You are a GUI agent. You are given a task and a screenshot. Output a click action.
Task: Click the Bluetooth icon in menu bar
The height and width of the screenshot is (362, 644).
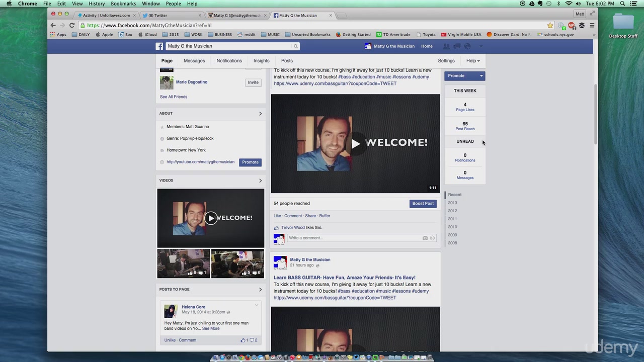(558, 4)
